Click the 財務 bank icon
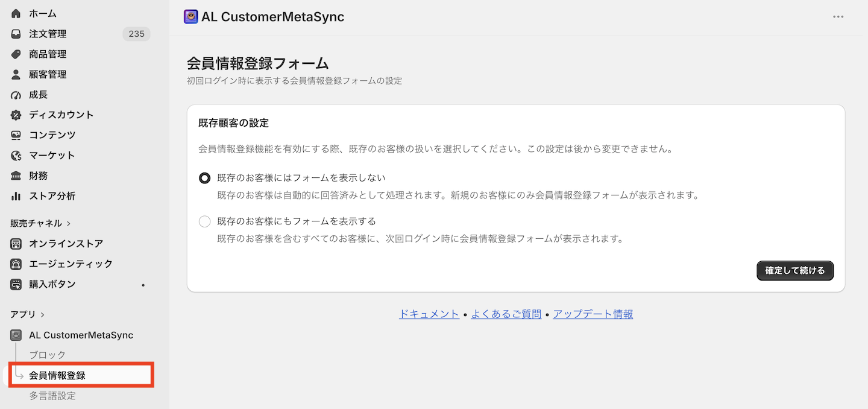Screen dimensions: 868x409 point(16,176)
